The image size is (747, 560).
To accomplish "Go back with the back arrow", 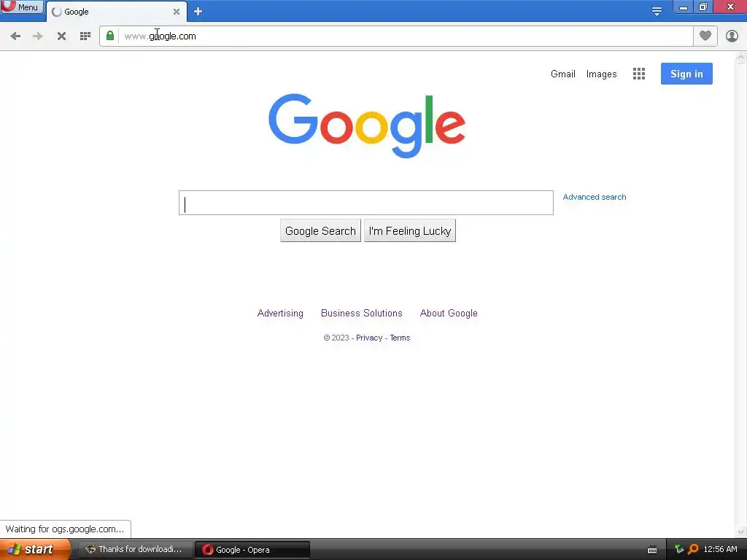I will pos(15,36).
